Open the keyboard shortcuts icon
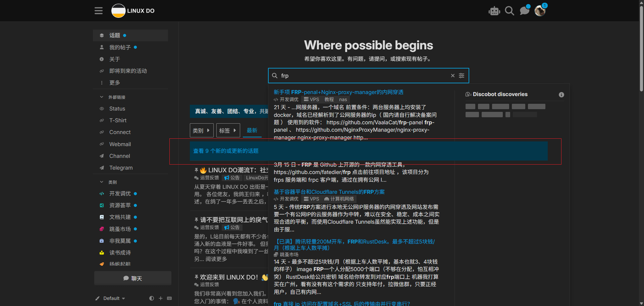 (169, 298)
